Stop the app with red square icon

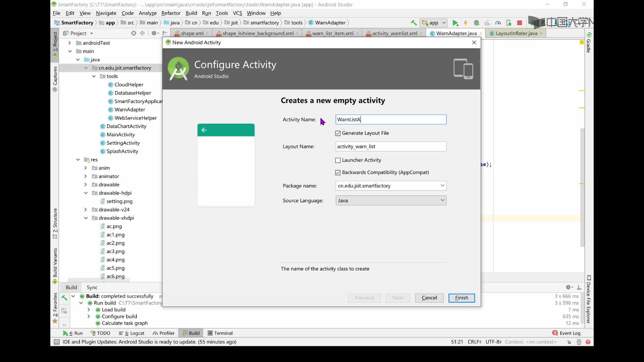pyautogui.click(x=520, y=23)
